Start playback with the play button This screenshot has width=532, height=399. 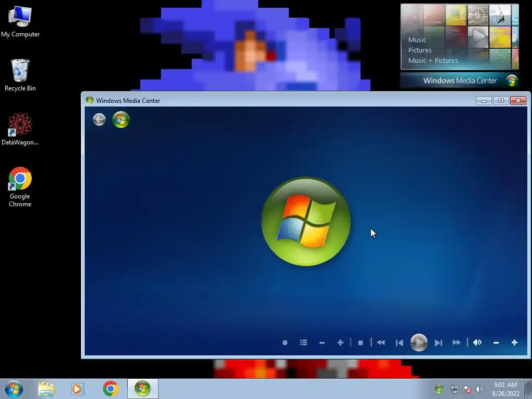point(419,343)
